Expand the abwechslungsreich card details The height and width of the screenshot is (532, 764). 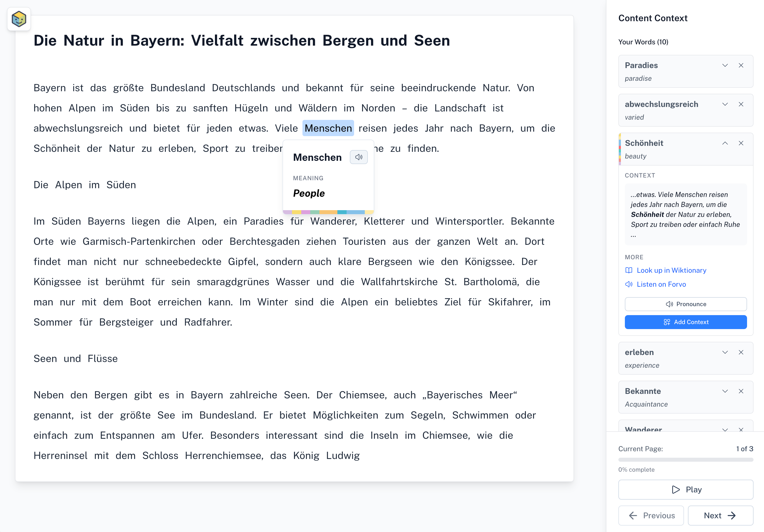[x=725, y=104]
